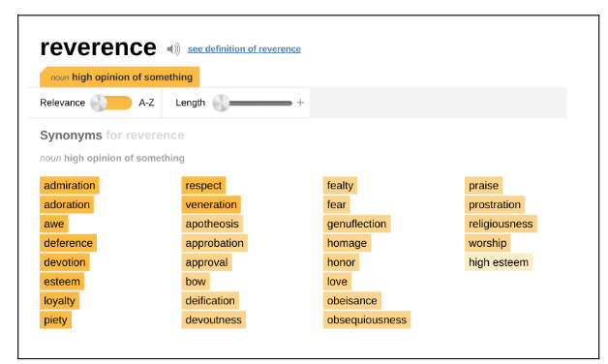Click the word fear

[337, 204]
